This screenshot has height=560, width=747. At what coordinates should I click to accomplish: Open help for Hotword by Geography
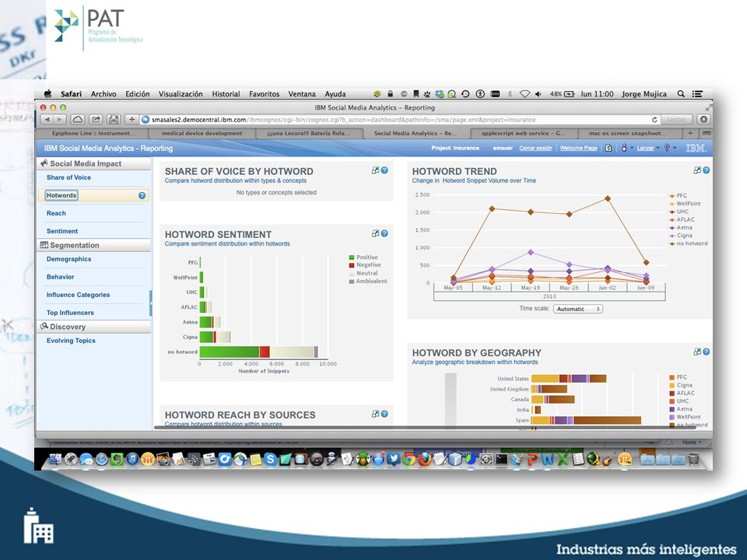click(x=706, y=352)
